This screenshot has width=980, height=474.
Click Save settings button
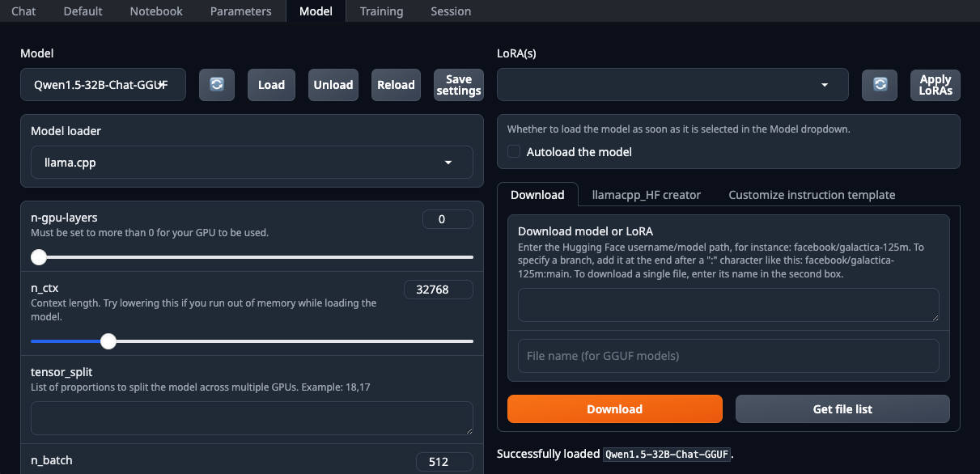459,85
